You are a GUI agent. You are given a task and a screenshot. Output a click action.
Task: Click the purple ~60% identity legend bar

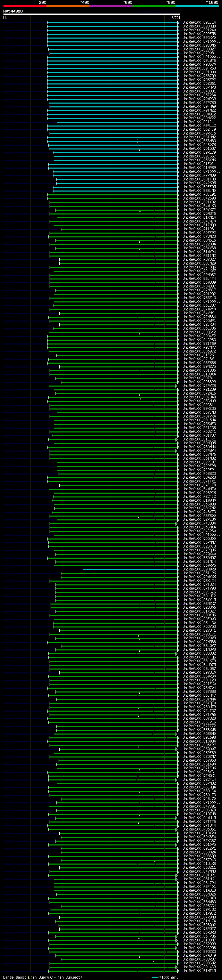[111, 6]
